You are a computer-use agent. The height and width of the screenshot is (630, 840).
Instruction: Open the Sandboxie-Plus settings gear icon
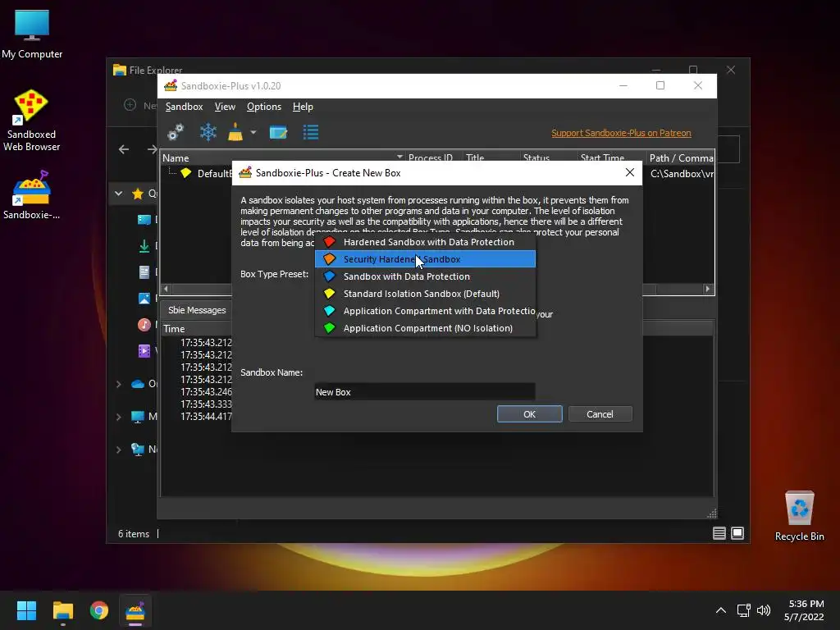click(x=176, y=132)
